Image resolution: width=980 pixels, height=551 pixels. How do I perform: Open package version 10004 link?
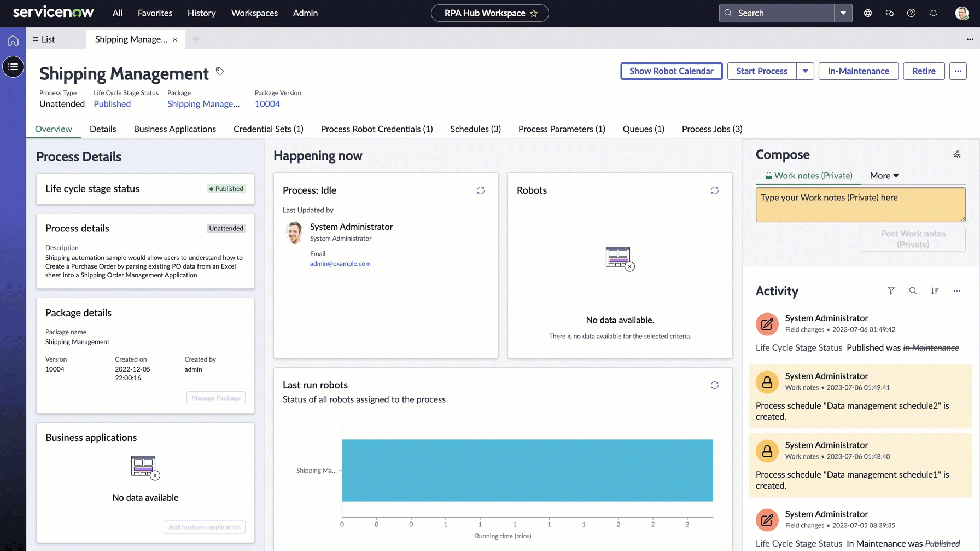click(x=267, y=104)
